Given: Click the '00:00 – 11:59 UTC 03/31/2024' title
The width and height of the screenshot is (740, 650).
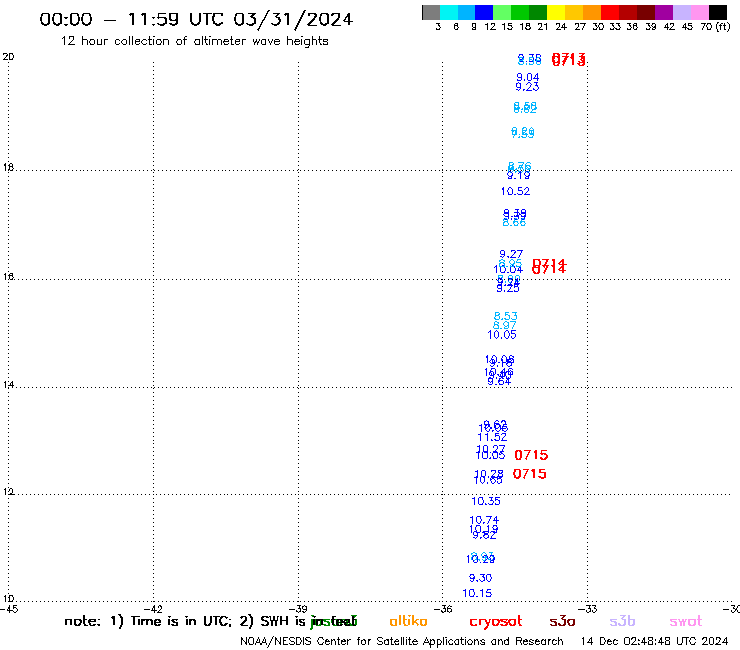Looking at the screenshot, I should click(196, 19).
